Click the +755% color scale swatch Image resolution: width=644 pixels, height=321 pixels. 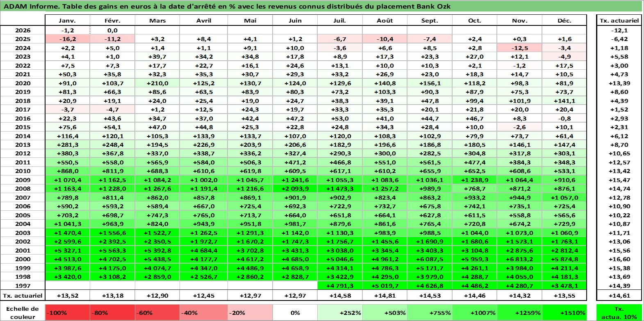pyautogui.click(x=430, y=312)
